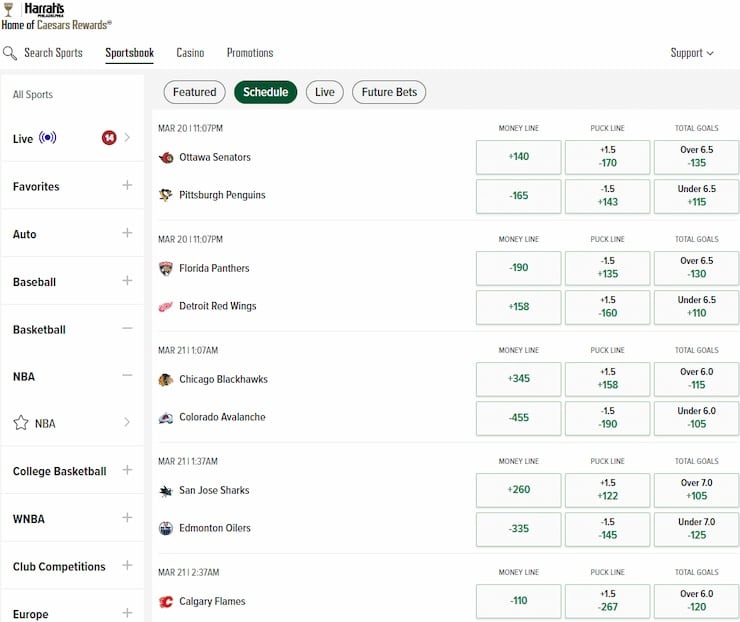Viewport: 740px width, 622px height.
Task: Select the Schedule filter pill
Action: coord(266,92)
